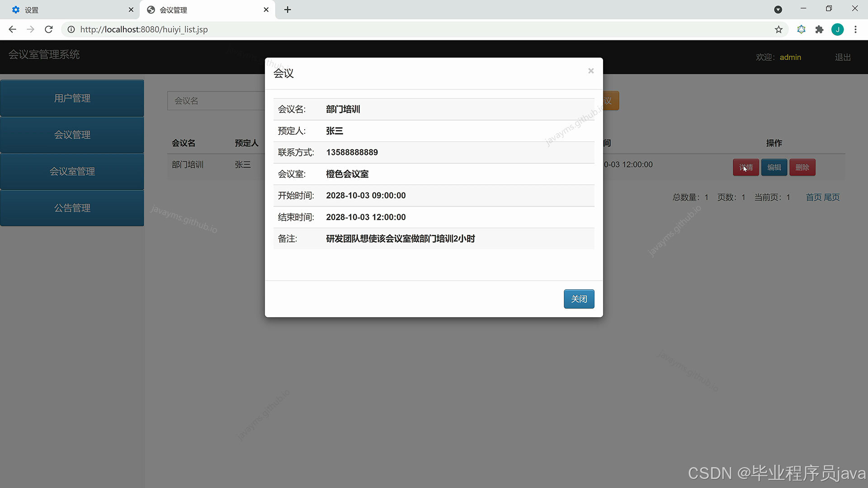The height and width of the screenshot is (488, 868).
Task: Click end time 2028-10-03 12:00:00 in dialog
Action: (366, 217)
